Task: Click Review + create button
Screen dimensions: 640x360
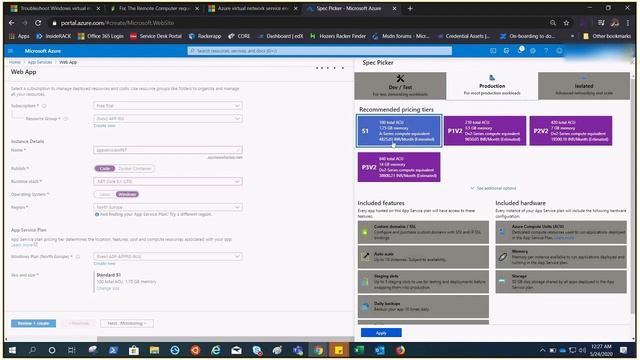Action: [33, 323]
